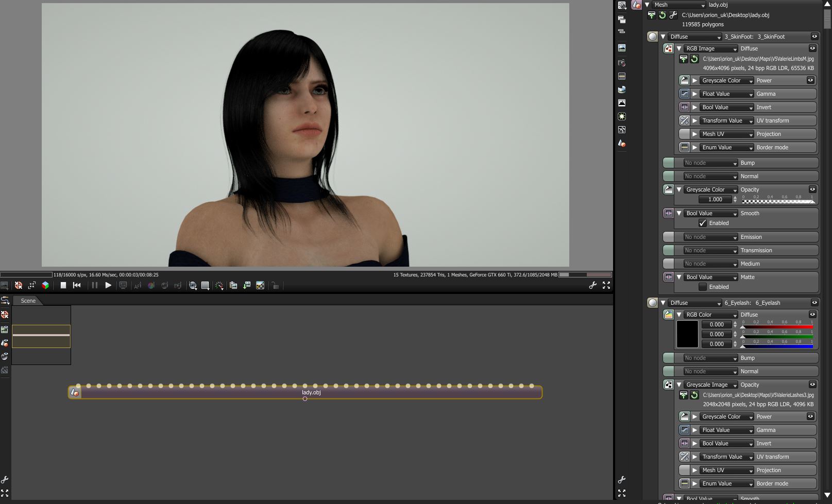832x504 pixels.
Task: Toggle the eye on the 3_SkinFoot Opacity row
Action: tap(812, 189)
